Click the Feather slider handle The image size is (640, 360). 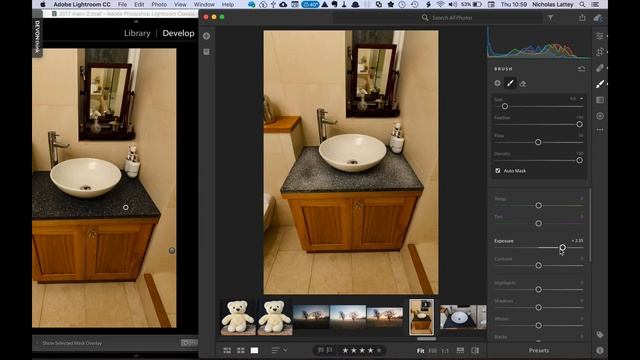click(579, 124)
